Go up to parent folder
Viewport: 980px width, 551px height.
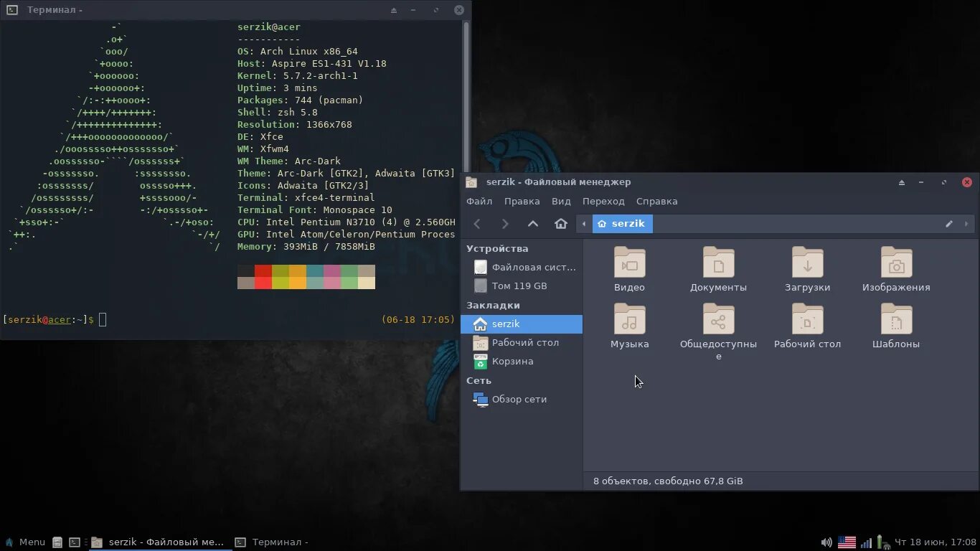coord(533,224)
